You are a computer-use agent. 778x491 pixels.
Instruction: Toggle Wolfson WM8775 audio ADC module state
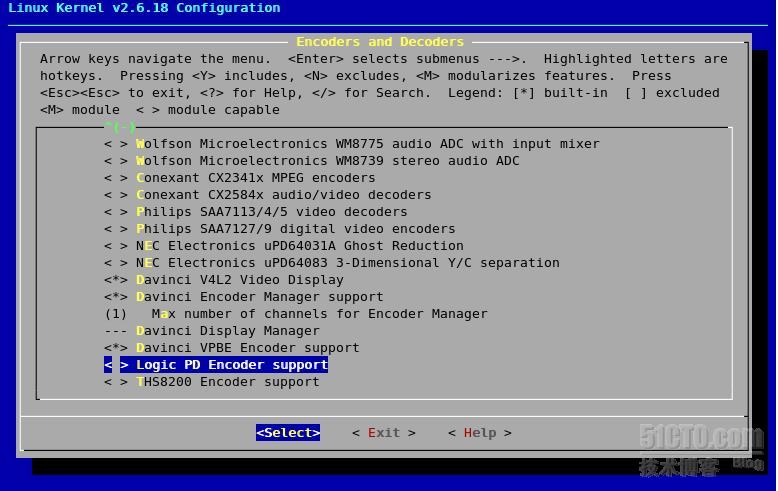click(x=116, y=144)
